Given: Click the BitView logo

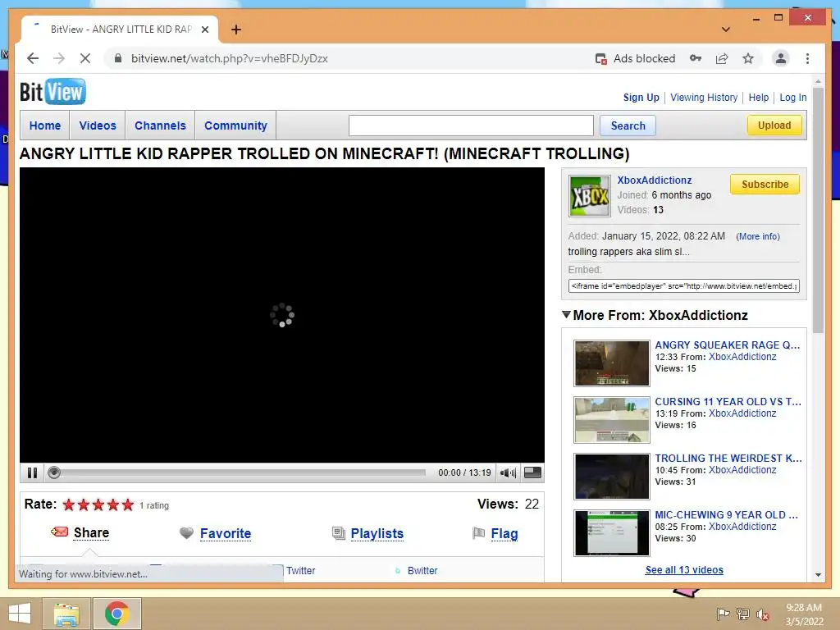Looking at the screenshot, I should pos(52,92).
